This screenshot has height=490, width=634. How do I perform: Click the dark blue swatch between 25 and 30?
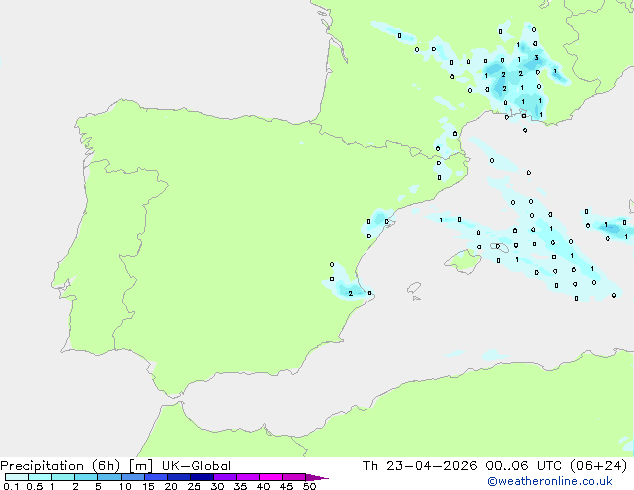click(202, 477)
